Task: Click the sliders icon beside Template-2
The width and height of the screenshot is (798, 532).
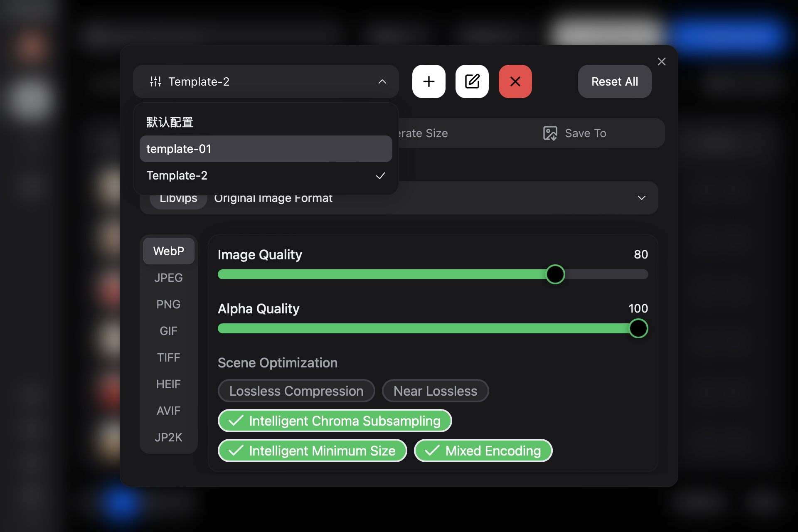Action: point(156,81)
